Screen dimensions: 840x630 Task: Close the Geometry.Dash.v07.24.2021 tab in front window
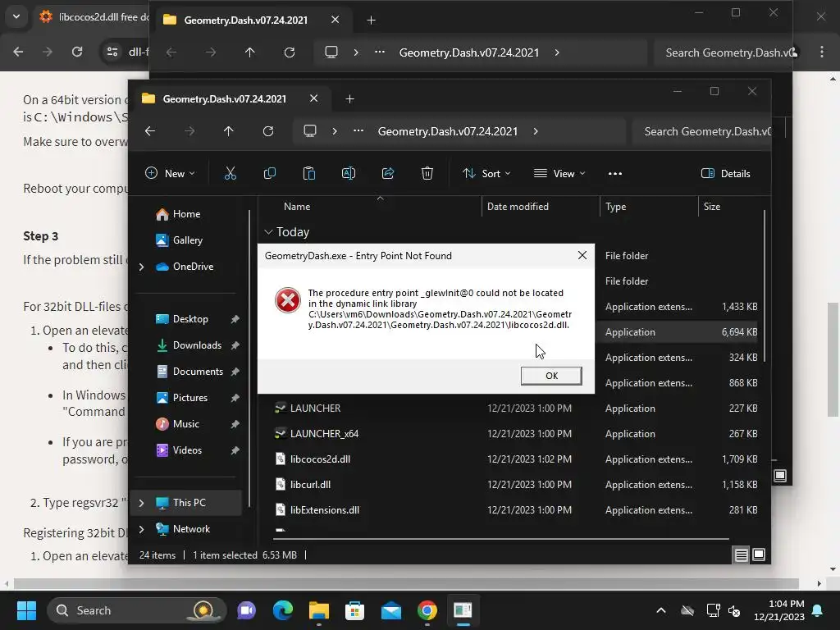(x=314, y=98)
